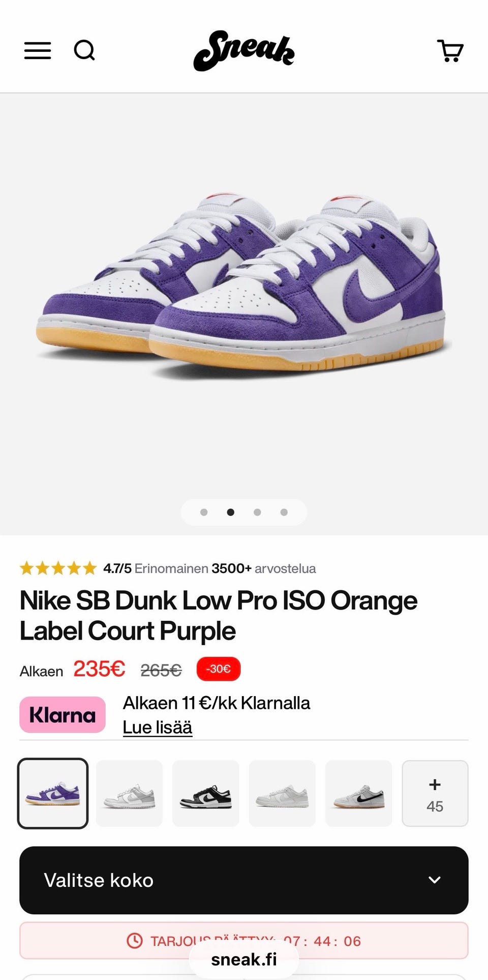This screenshot has height=980, width=488.
Task: Open the 3500+ arvostelua reviews
Action: pos(263,568)
